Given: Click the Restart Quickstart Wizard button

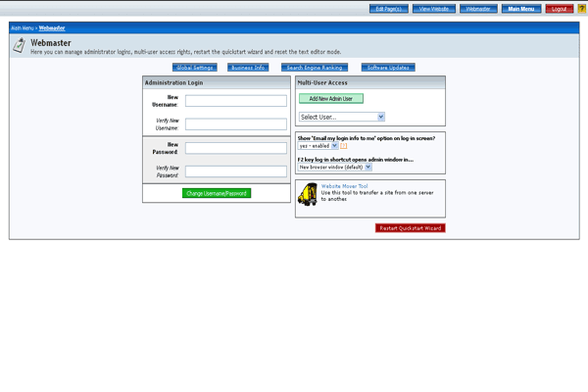Looking at the screenshot, I should pyautogui.click(x=410, y=227).
